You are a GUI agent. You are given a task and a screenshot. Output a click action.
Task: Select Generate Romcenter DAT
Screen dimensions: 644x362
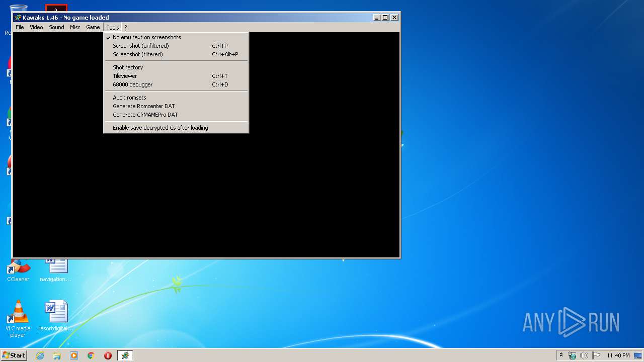coord(176,106)
